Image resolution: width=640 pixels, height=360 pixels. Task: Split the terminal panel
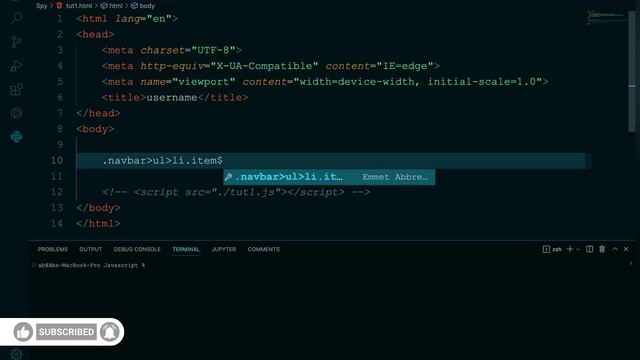(589, 249)
